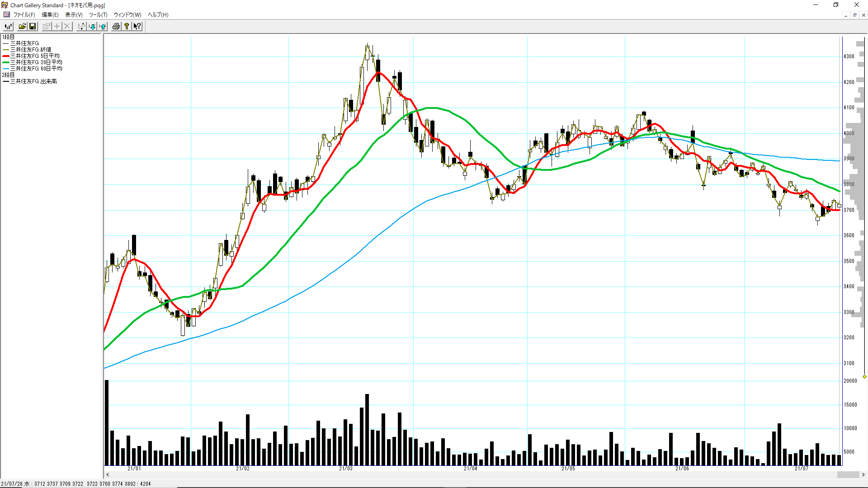Image resolution: width=868 pixels, height=488 pixels.
Task: Open a file with folder icon
Action: pos(22,26)
